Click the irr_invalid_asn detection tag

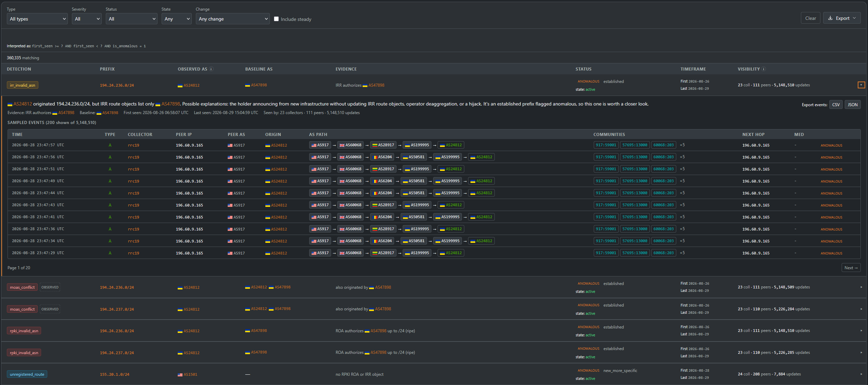pos(23,85)
